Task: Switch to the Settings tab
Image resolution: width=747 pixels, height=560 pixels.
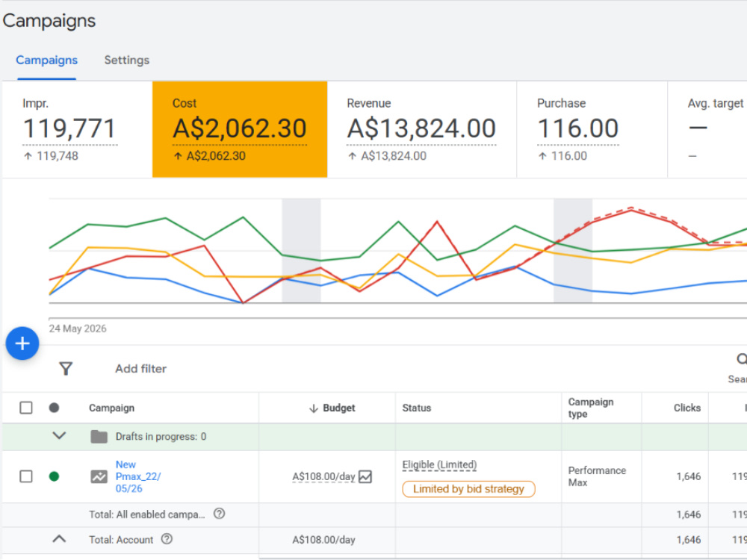Action: coord(127,60)
